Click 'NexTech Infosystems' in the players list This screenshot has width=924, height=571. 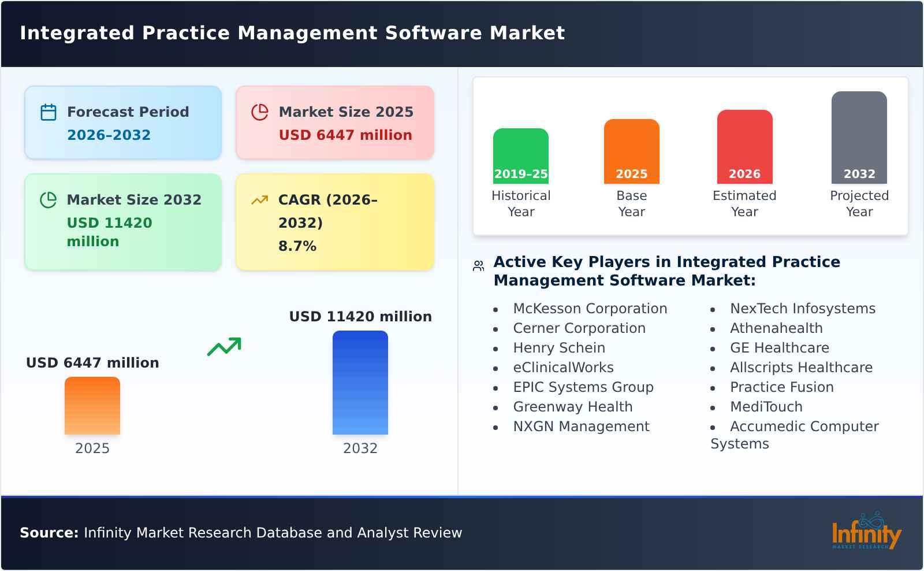(803, 309)
